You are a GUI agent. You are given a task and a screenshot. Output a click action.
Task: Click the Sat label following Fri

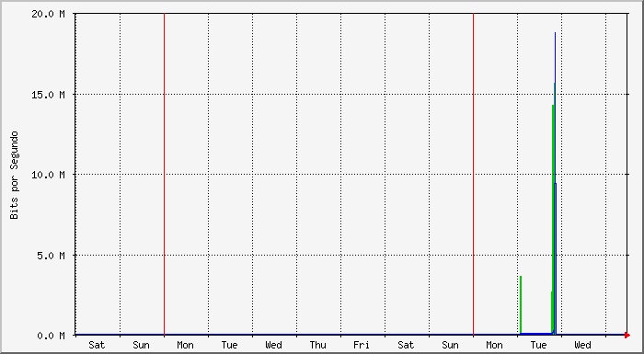(x=406, y=345)
